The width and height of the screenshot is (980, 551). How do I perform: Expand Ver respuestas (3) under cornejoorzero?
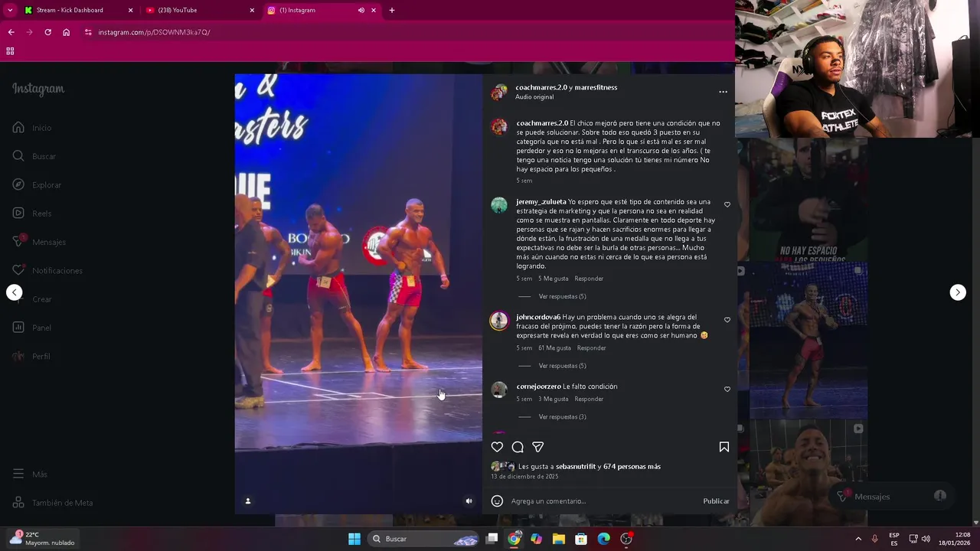click(562, 417)
